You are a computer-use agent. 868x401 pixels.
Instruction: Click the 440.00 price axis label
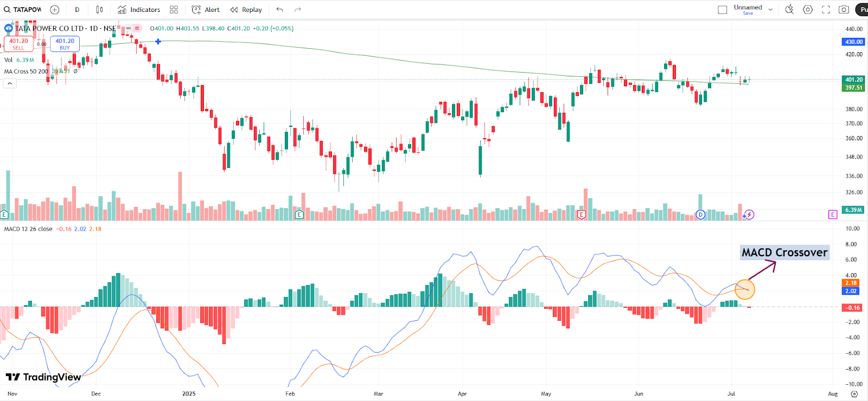pos(854,29)
